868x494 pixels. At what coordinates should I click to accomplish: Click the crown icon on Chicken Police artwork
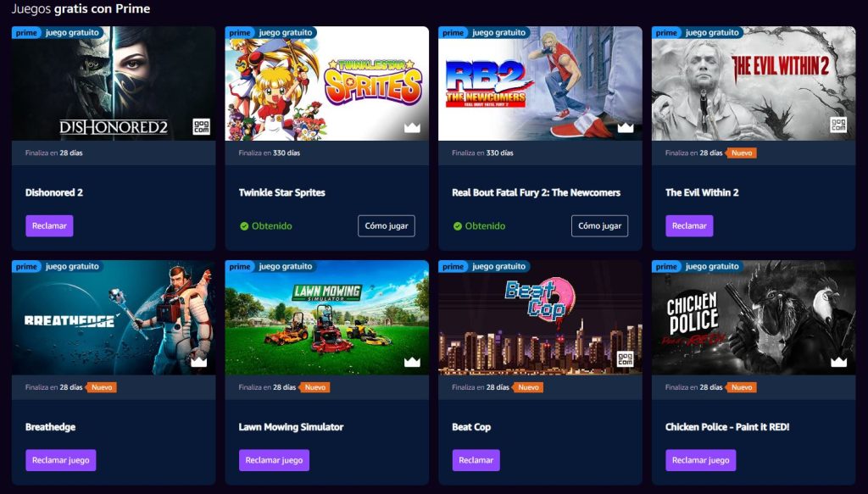(x=838, y=362)
